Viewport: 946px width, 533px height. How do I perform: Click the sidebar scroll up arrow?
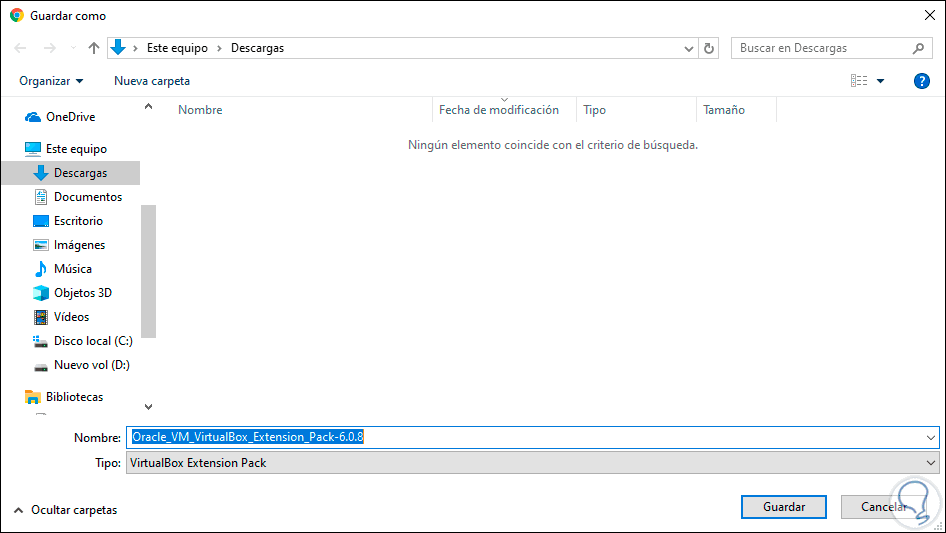[x=148, y=107]
